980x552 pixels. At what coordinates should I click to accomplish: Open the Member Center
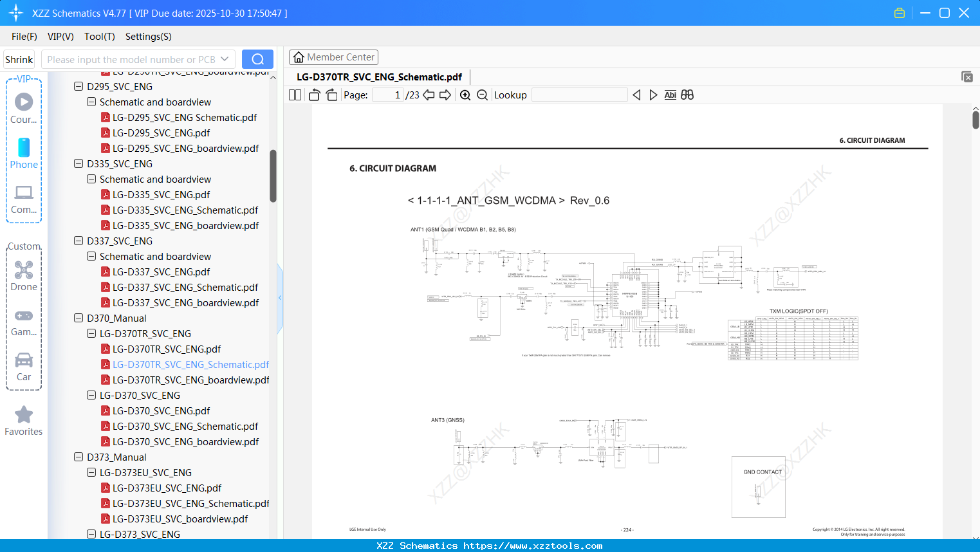(333, 57)
